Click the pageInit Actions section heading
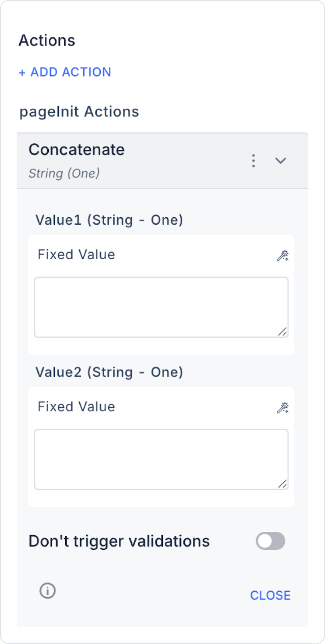Viewport: 325px width, 644px height. click(79, 111)
